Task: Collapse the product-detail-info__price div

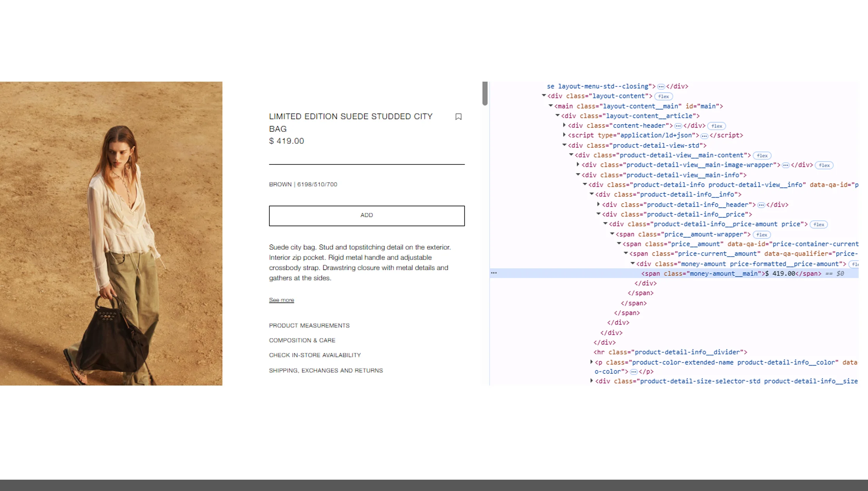Action: tap(598, 214)
